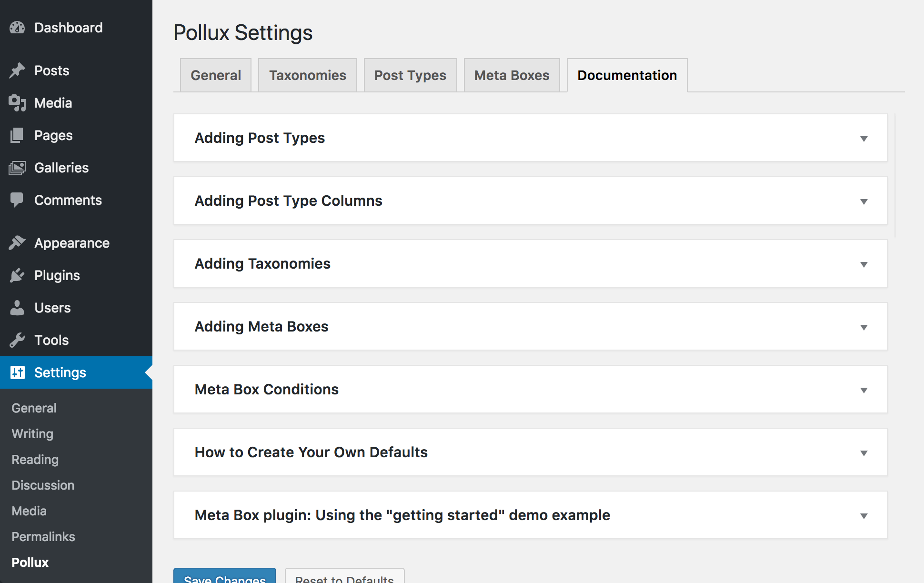Open Pollux settings submenu link

tap(30, 563)
